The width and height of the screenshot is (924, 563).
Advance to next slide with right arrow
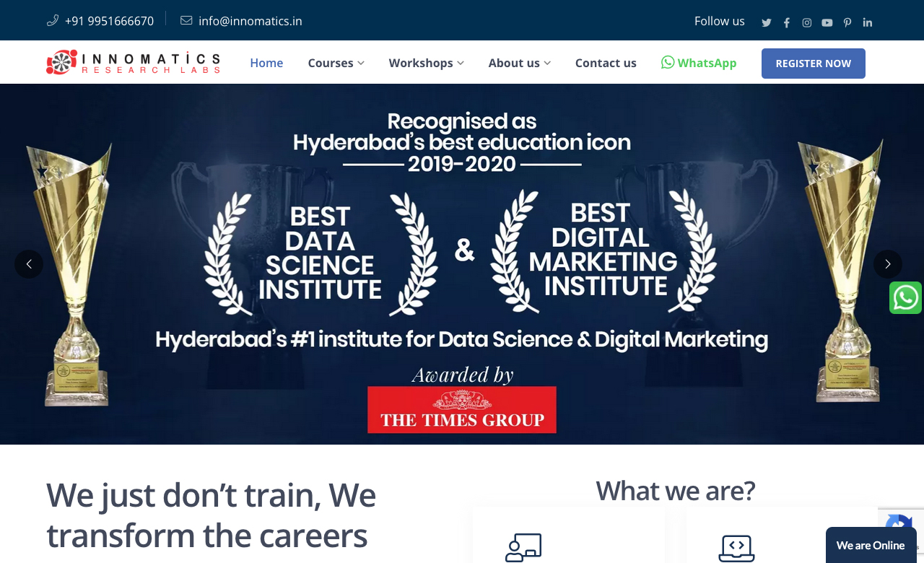coord(888,264)
